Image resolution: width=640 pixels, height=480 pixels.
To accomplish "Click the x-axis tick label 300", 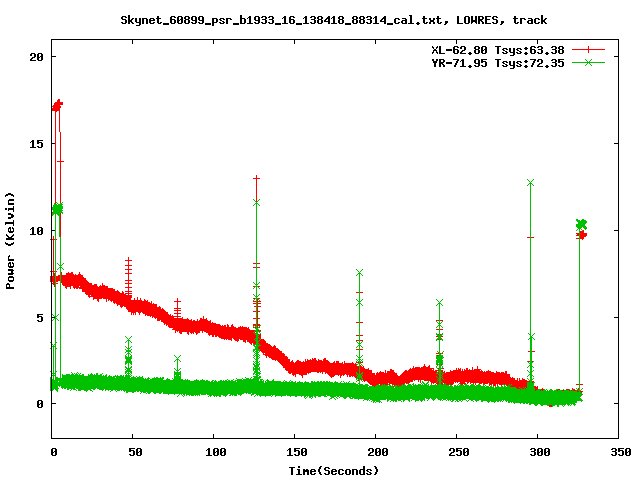I will (x=540, y=452).
